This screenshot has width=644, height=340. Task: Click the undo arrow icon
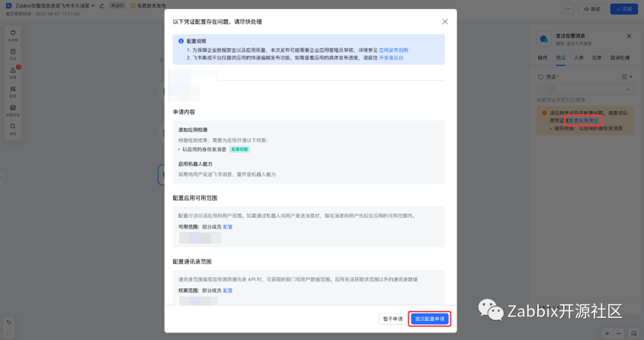pos(8,322)
